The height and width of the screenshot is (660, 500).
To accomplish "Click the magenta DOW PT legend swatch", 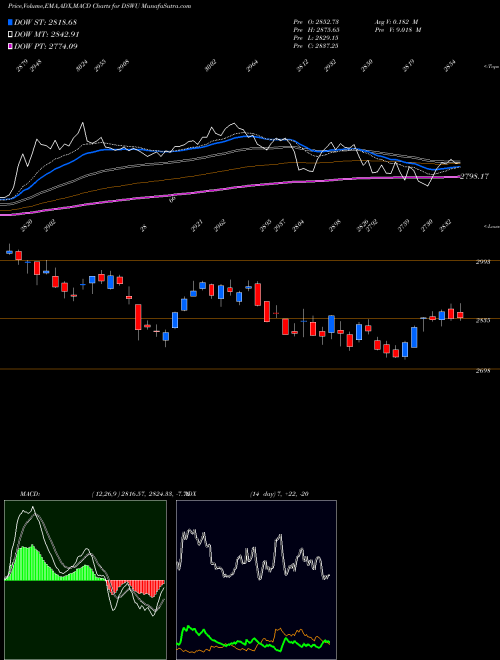I will tap(11, 46).
